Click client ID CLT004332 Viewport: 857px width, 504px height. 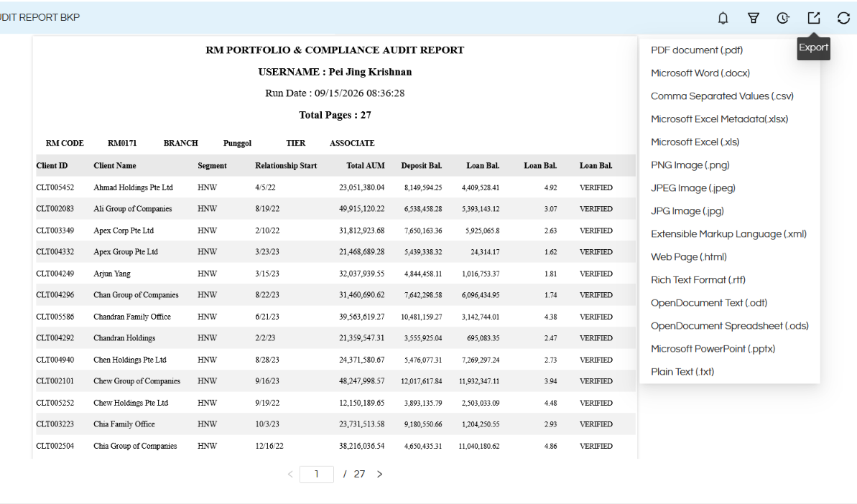tap(55, 252)
